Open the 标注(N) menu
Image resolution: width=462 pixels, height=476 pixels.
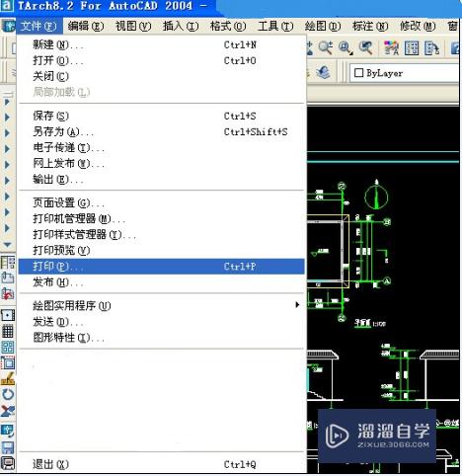coord(370,26)
